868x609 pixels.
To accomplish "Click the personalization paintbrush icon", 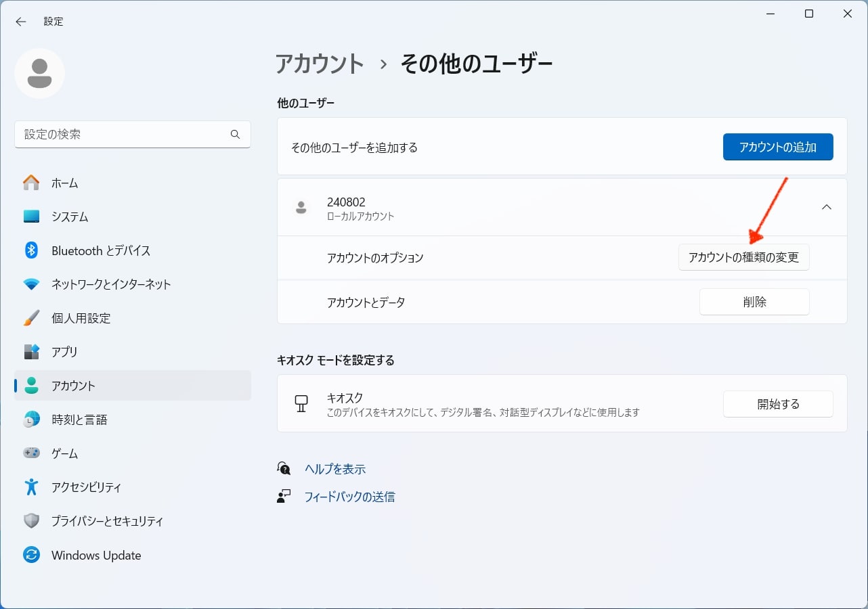I will tap(31, 318).
